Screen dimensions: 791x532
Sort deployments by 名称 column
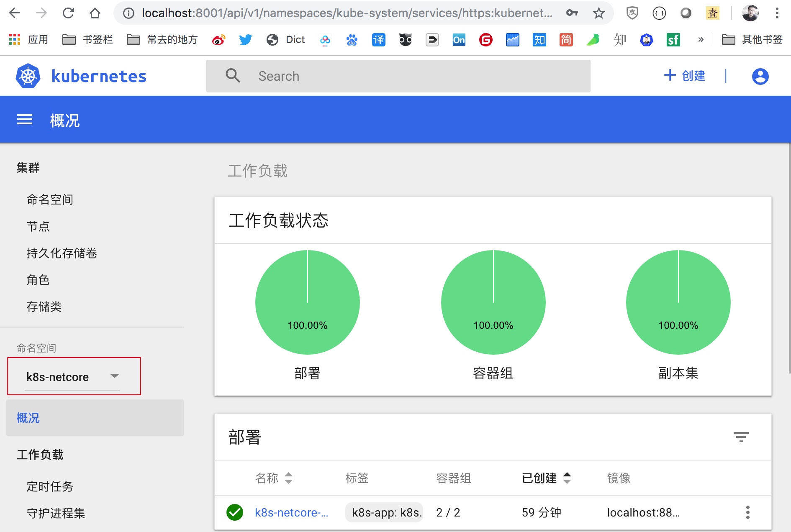coord(274,478)
